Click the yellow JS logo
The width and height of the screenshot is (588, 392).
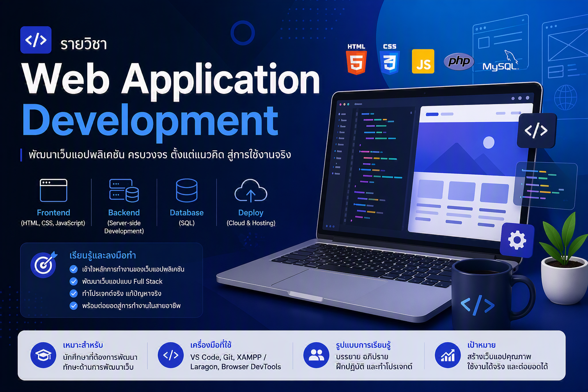tap(423, 61)
